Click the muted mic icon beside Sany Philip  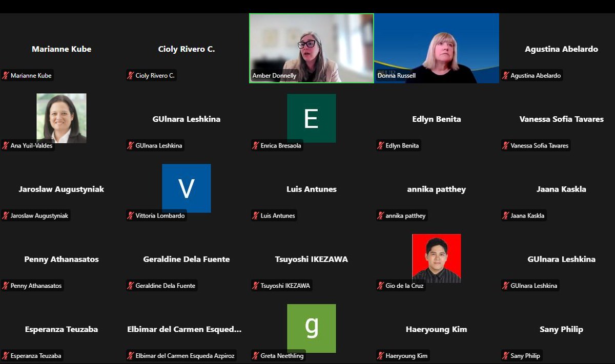point(506,356)
